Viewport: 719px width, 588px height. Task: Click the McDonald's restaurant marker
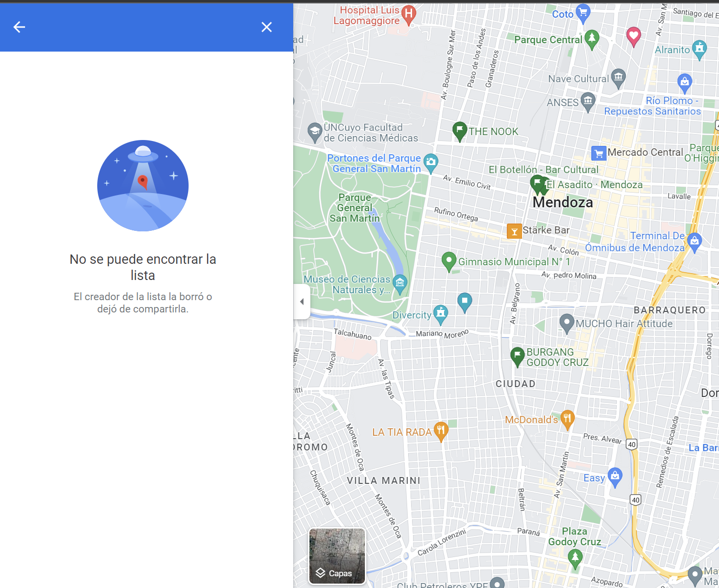568,419
